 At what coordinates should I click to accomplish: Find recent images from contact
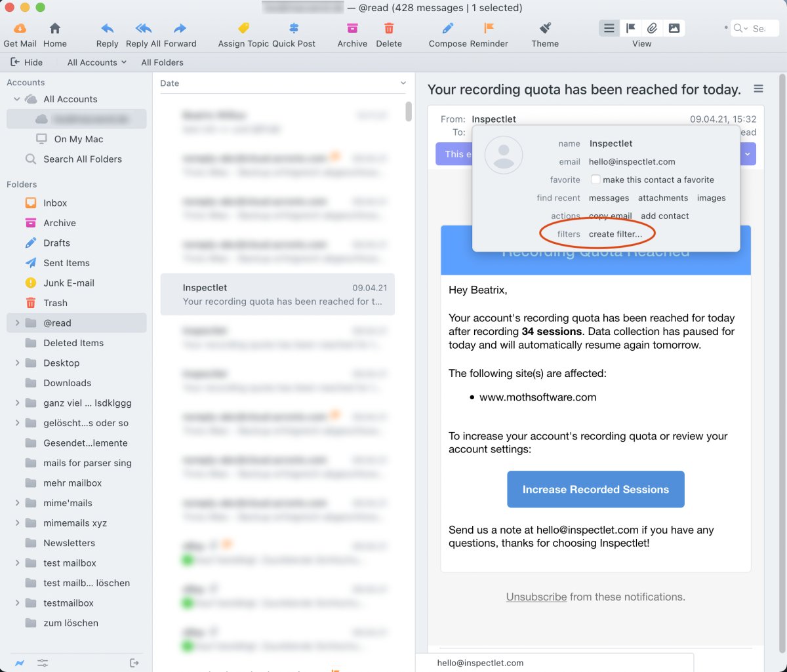click(x=711, y=198)
